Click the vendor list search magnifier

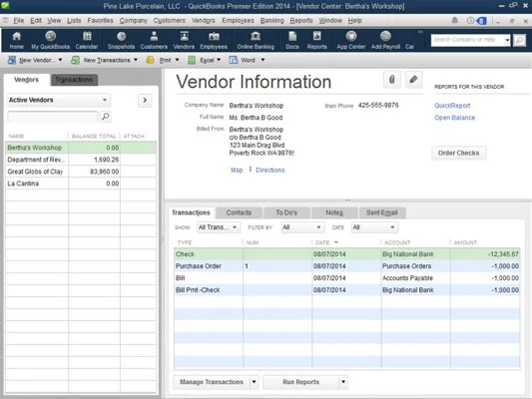coord(106,117)
